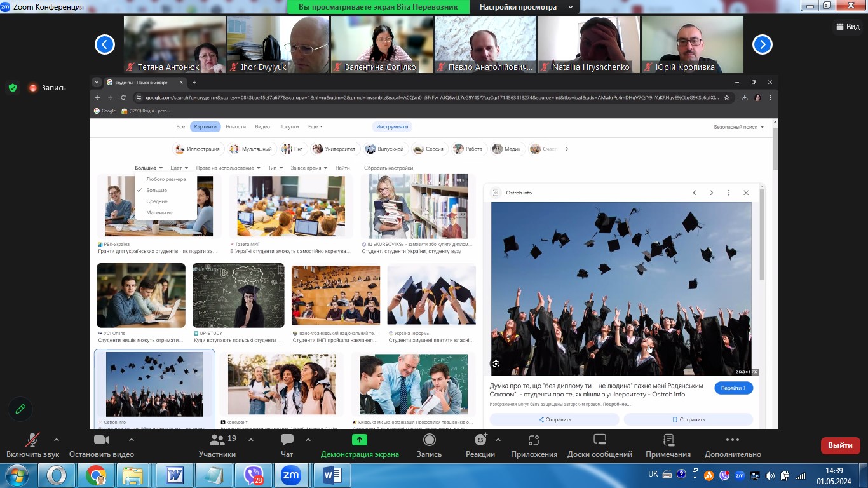Image resolution: width=868 pixels, height=488 pixels.
Task: Open the Ещё more menu
Action: coord(315,126)
